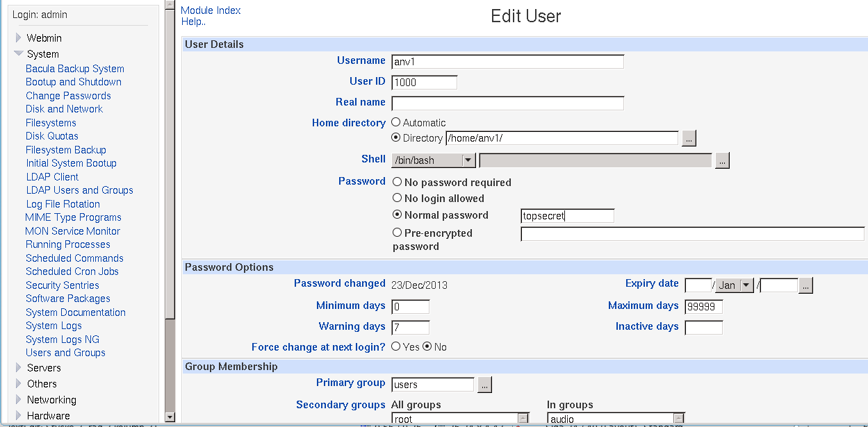Click the sidebar scrollbar down arrow
Screen dimensions: 868x427
(170, 417)
